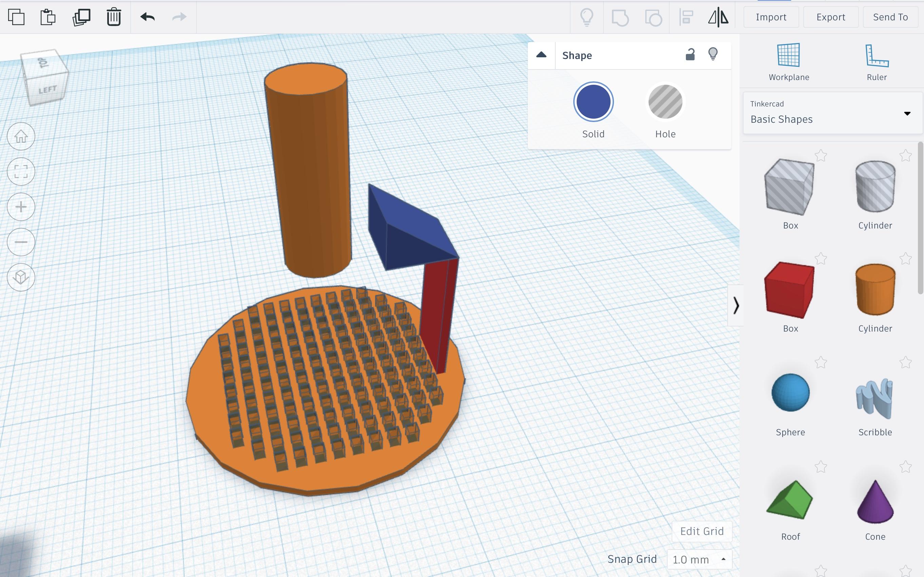924x577 pixels.
Task: Favorite the Roof star
Action: tap(821, 466)
